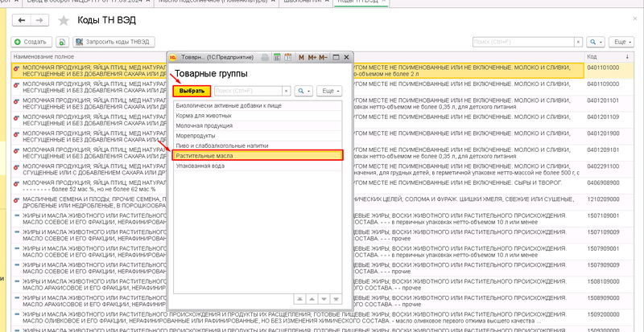This screenshot has height=332, width=644.
Task: Focus the main Поиск (Ctrl+F) field
Action: tap(523, 42)
